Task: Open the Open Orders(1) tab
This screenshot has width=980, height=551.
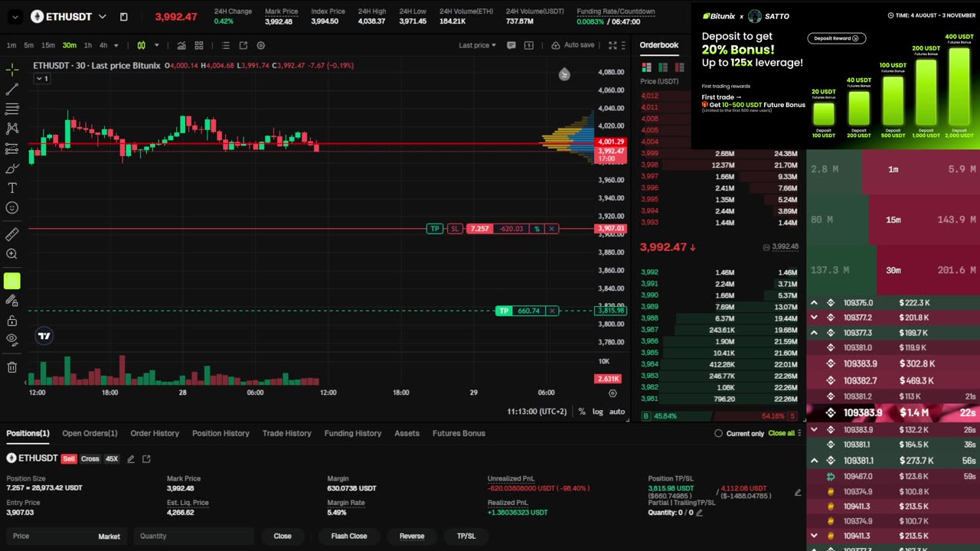Action: pos(90,433)
